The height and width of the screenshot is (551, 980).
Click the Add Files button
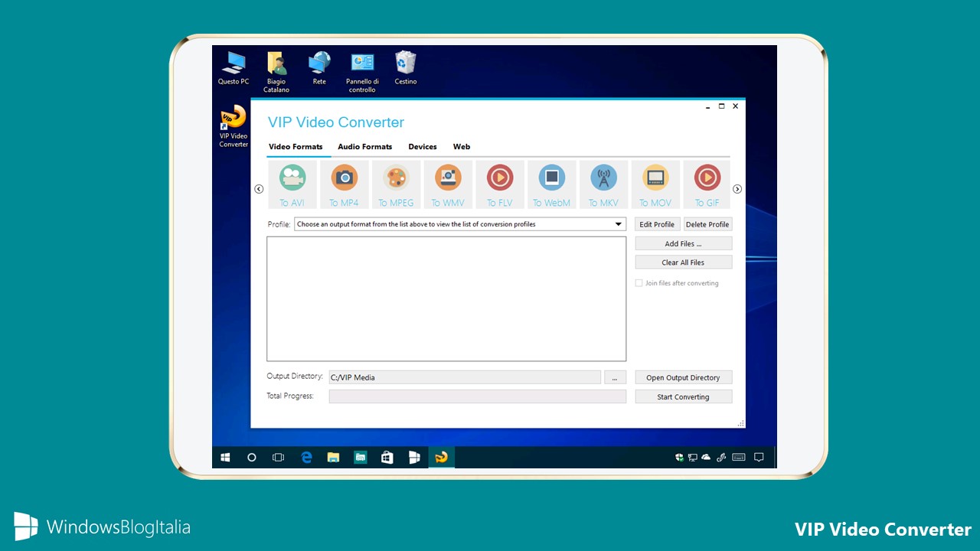point(684,243)
